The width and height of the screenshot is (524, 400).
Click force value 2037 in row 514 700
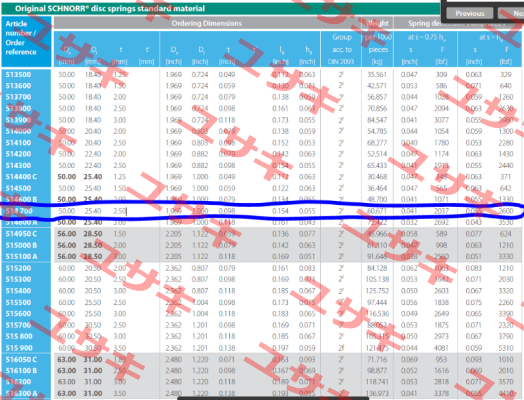click(x=441, y=211)
